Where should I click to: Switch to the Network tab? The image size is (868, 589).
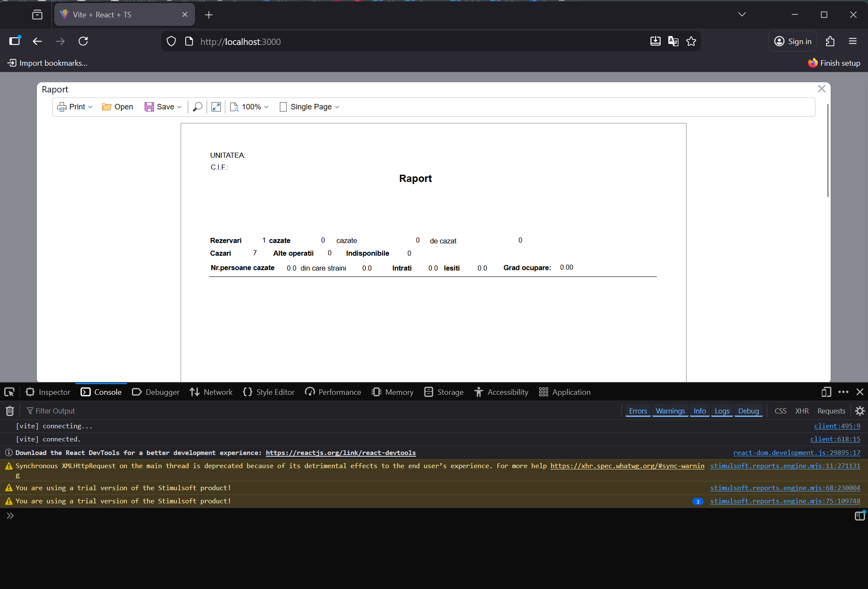point(211,392)
